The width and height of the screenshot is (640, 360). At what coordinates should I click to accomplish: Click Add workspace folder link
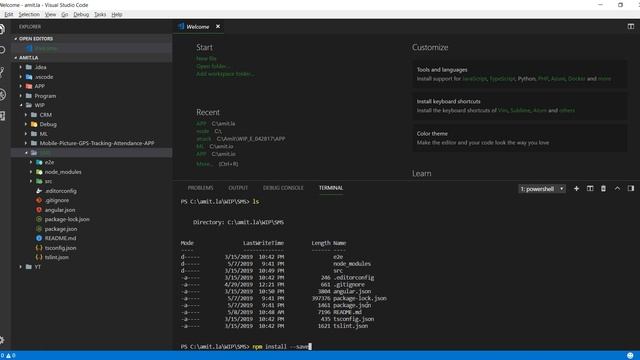pyautogui.click(x=225, y=74)
